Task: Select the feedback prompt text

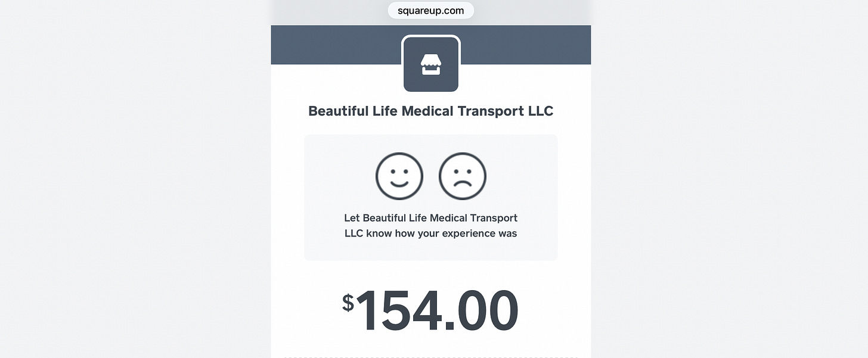Action: [x=430, y=225]
